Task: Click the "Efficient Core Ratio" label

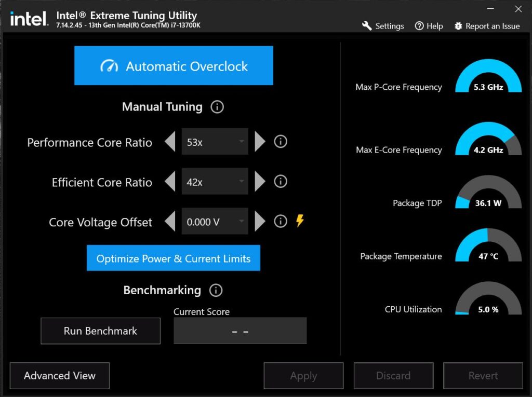Action: pos(102,182)
